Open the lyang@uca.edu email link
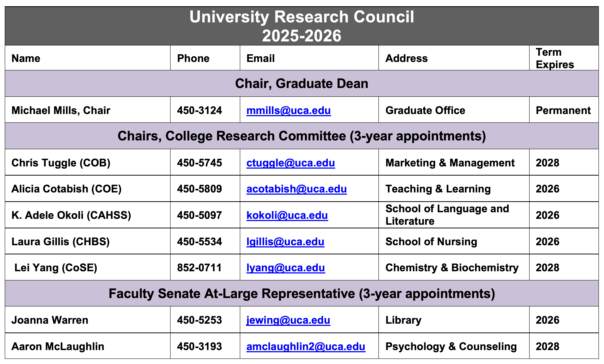 [285, 268]
